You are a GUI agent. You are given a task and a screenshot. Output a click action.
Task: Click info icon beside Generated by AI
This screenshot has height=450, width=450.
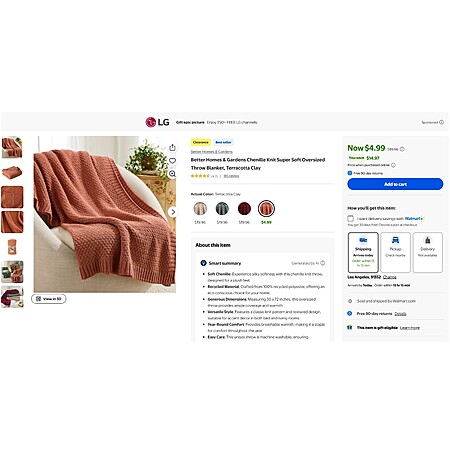(x=322, y=263)
